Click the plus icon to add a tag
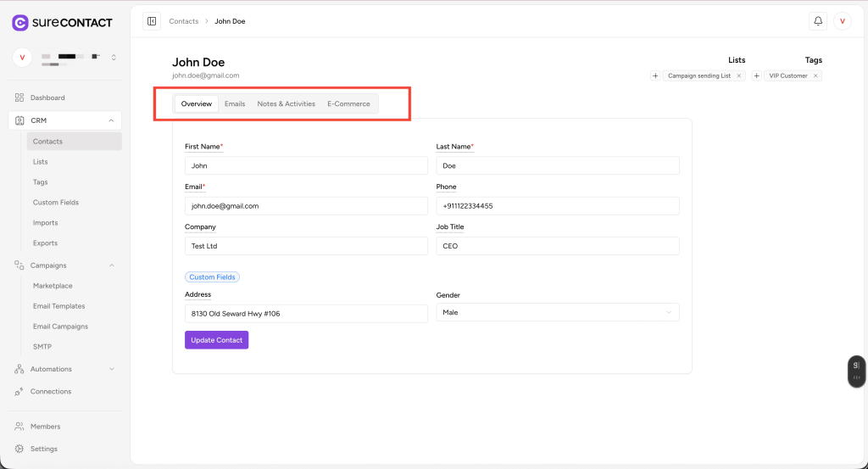The width and height of the screenshot is (868, 469). [x=756, y=75]
